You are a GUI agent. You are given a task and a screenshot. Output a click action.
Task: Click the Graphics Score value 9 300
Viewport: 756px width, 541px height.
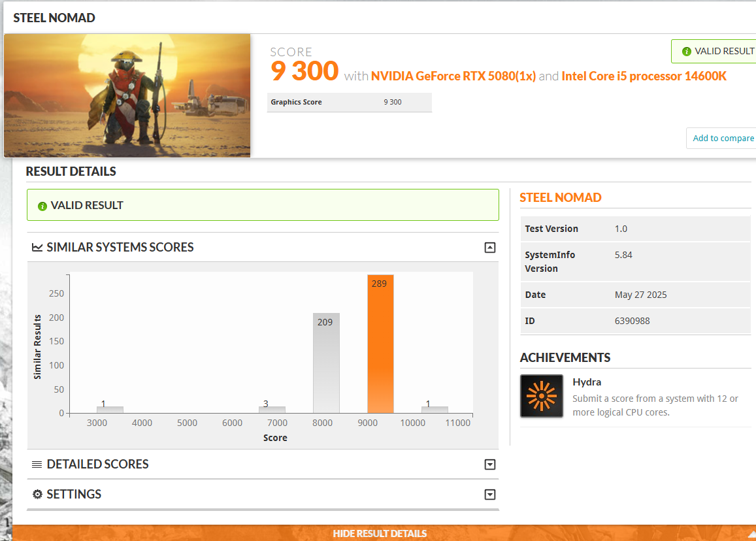[393, 102]
